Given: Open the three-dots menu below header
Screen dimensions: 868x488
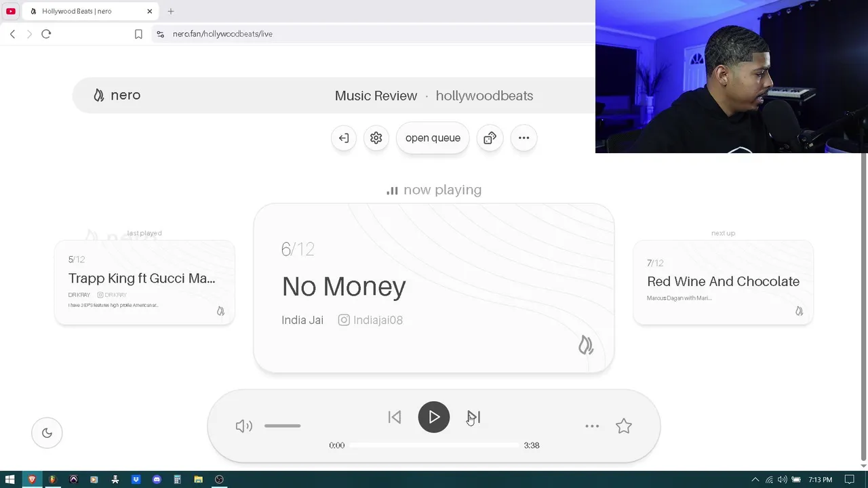Looking at the screenshot, I should click(524, 138).
